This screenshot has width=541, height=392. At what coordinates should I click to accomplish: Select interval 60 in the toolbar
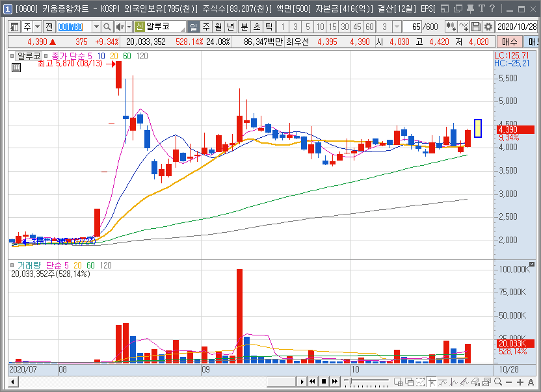(x=369, y=27)
